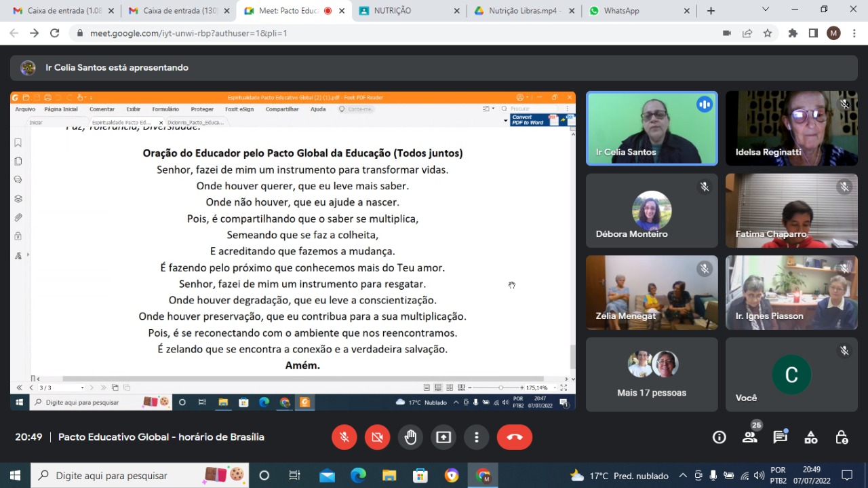
Task: Open the Activities panel in Meet
Action: [811, 437]
